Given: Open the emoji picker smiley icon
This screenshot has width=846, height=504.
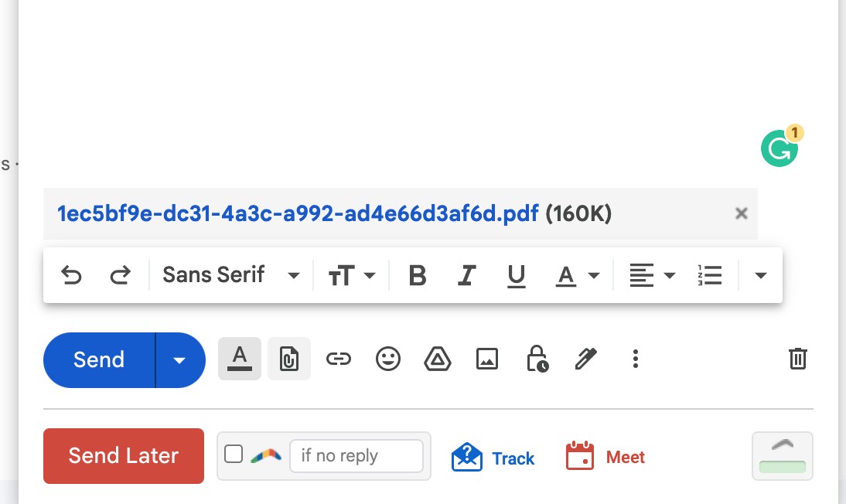Looking at the screenshot, I should [388, 359].
